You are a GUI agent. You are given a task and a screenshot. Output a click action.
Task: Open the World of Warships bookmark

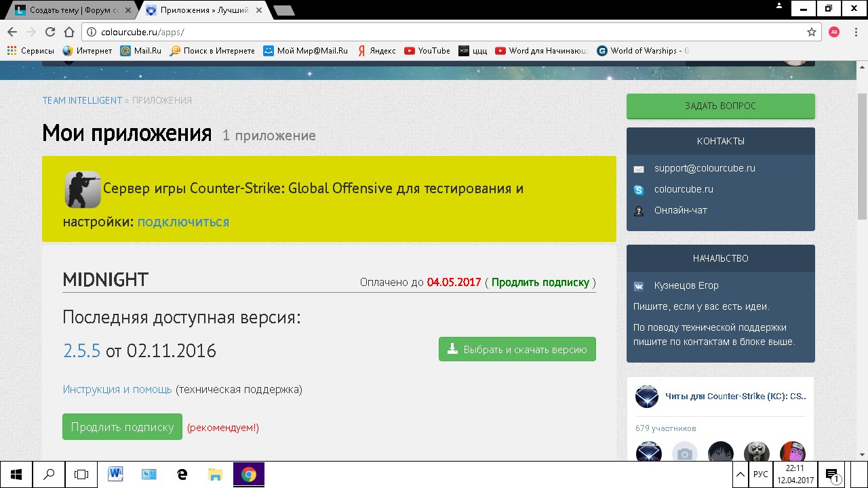point(643,51)
